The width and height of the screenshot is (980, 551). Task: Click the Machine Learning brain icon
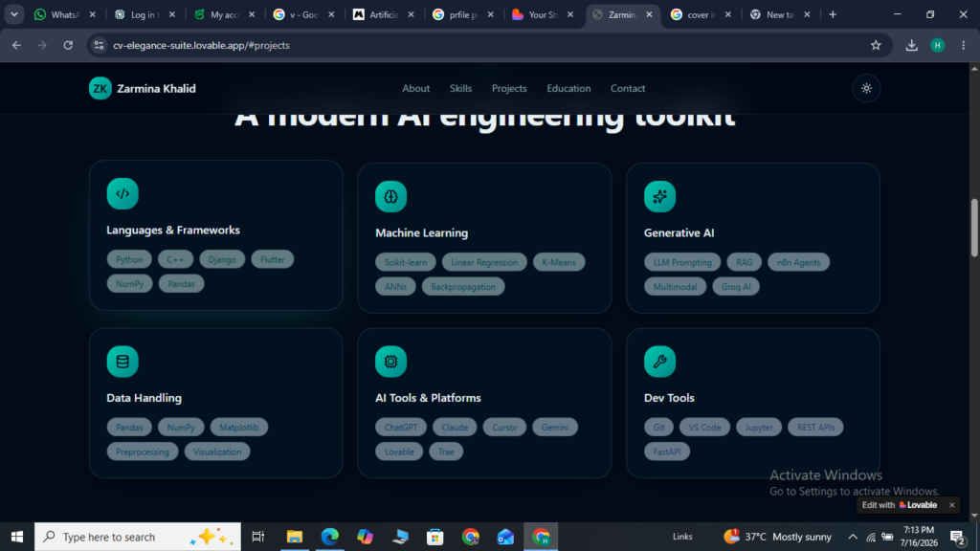390,197
